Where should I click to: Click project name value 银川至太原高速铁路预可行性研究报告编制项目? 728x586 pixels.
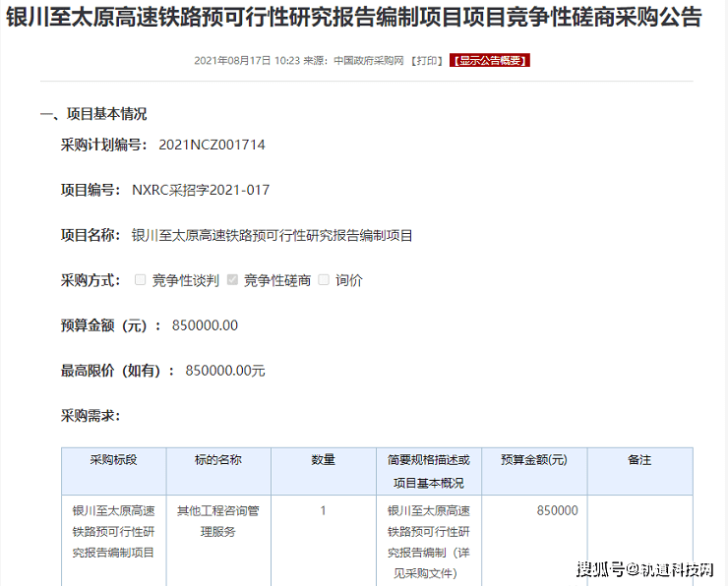click(273, 235)
